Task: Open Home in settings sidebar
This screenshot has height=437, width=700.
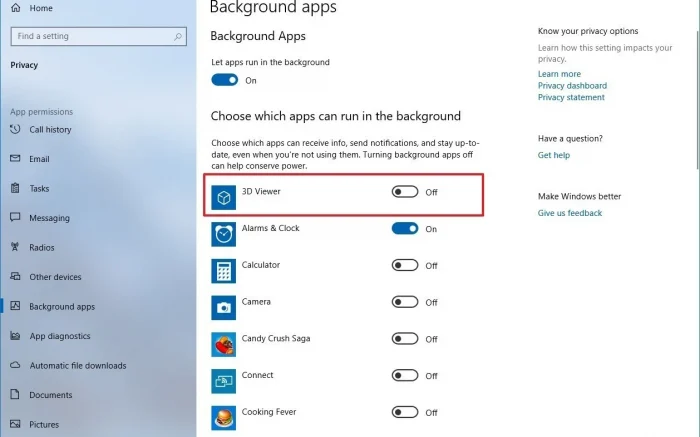Action: [41, 8]
